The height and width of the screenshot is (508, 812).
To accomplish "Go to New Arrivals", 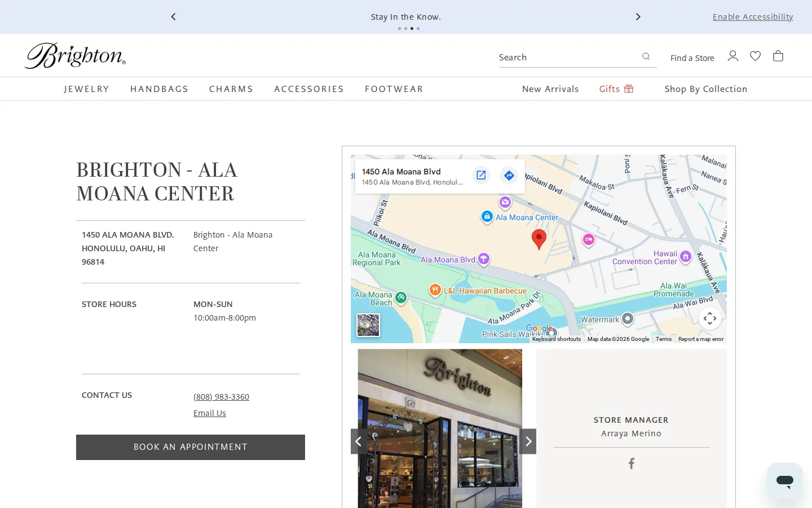I will (550, 89).
